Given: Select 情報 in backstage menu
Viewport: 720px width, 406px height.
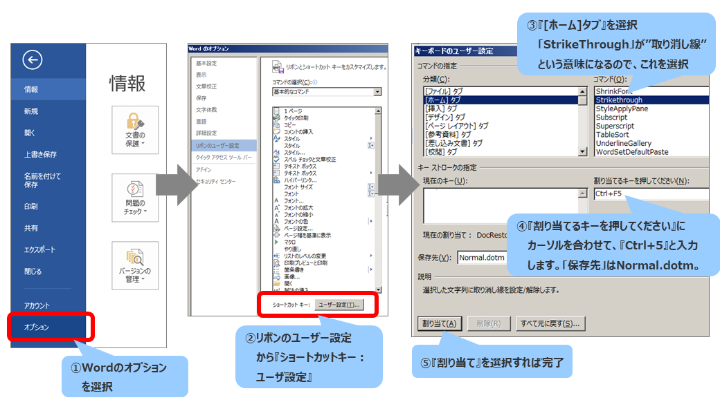Looking at the screenshot, I should (48, 90).
